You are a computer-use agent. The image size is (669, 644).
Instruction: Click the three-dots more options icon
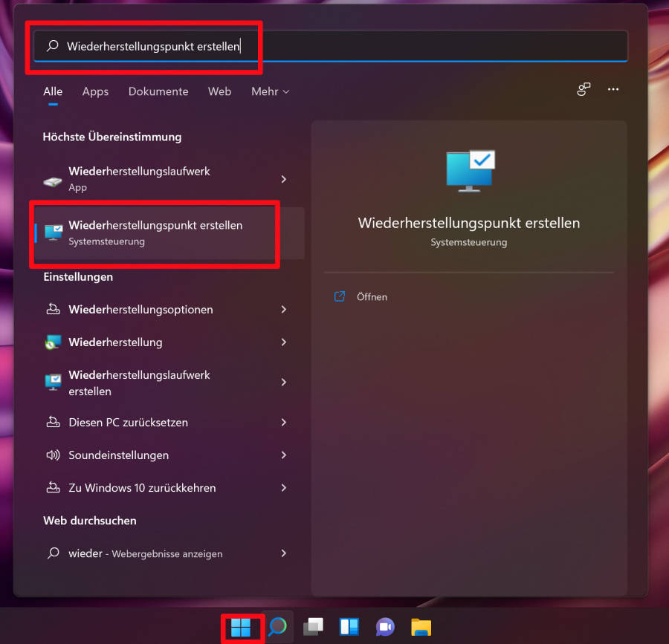pyautogui.click(x=613, y=89)
